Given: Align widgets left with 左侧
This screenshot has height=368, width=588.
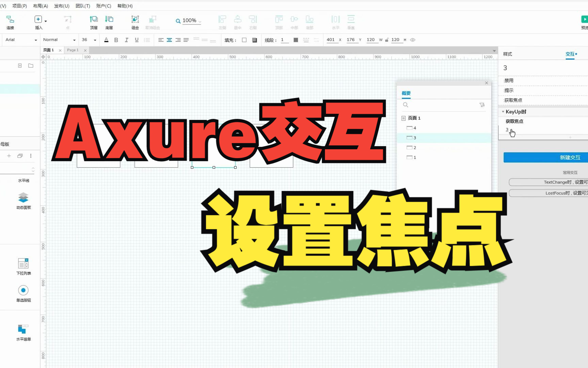Looking at the screenshot, I should coord(222,22).
